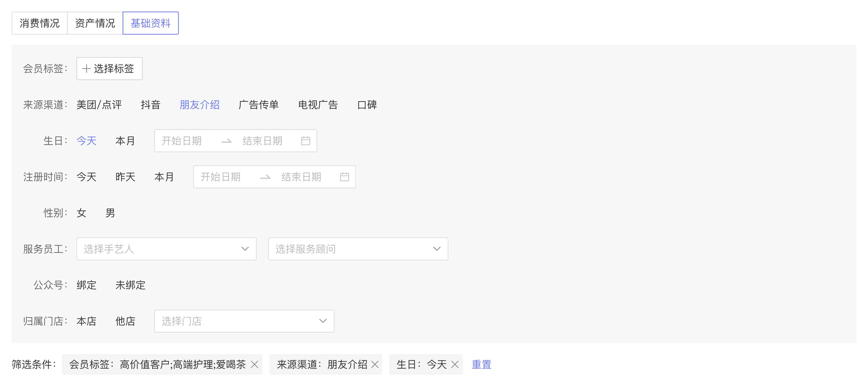Viewport: 868px width, 386px height.
Task: Remove the 来源渠道 朋友介绍 filter chip
Action: pyautogui.click(x=375, y=364)
